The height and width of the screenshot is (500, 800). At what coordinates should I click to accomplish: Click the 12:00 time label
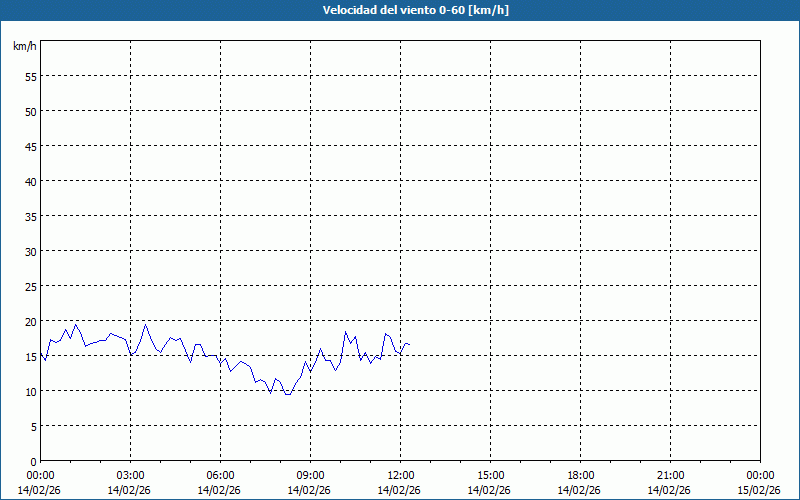[x=401, y=476]
